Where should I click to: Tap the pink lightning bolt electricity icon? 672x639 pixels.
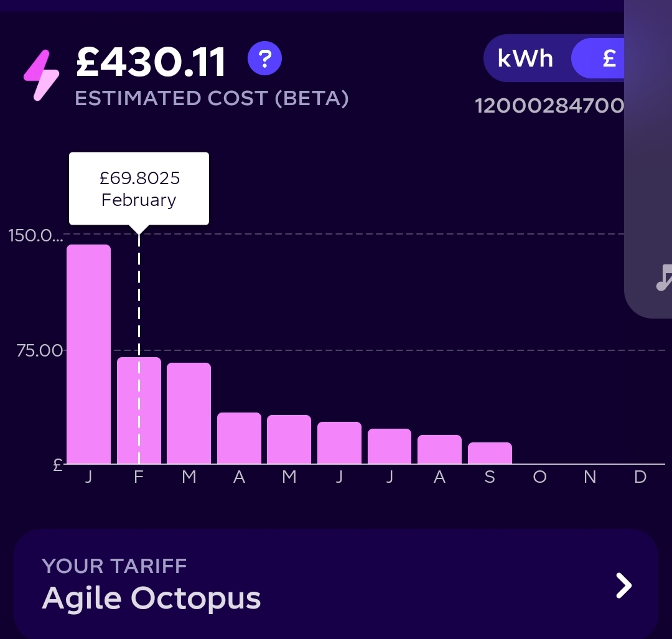pos(41,75)
